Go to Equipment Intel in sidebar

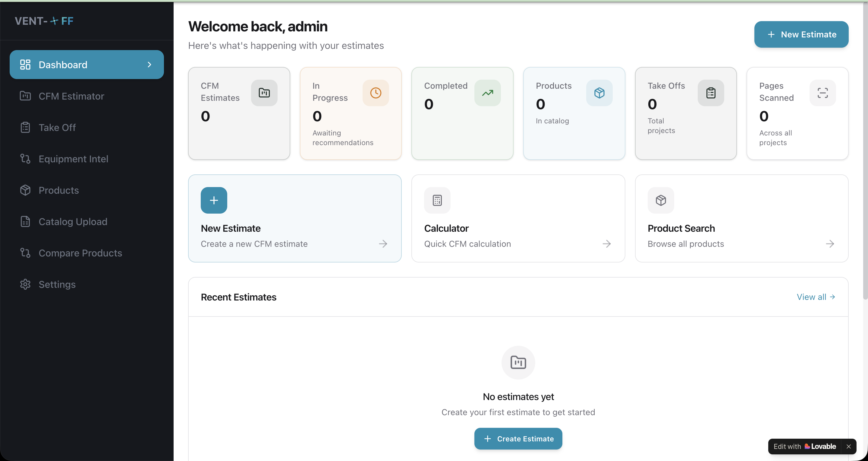point(73,159)
